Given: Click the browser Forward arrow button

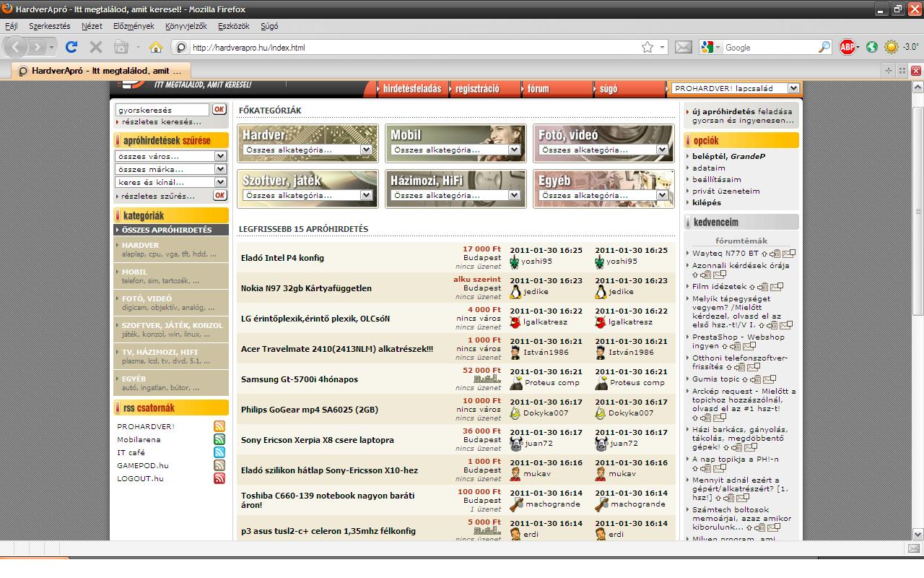Looking at the screenshot, I should (38, 47).
